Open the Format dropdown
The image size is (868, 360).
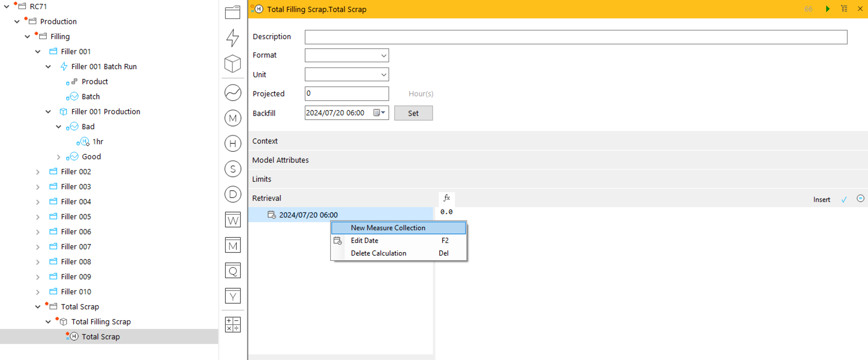(346, 55)
